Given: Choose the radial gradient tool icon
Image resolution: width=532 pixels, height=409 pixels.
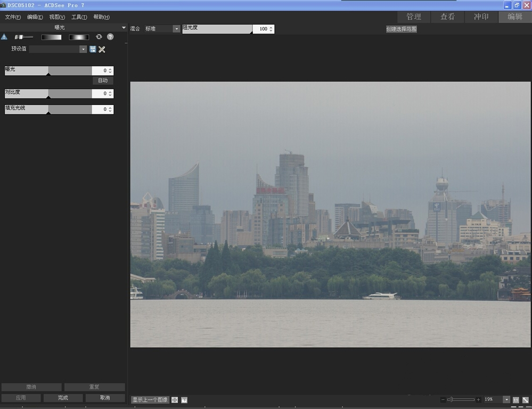Looking at the screenshot, I should 79,37.
